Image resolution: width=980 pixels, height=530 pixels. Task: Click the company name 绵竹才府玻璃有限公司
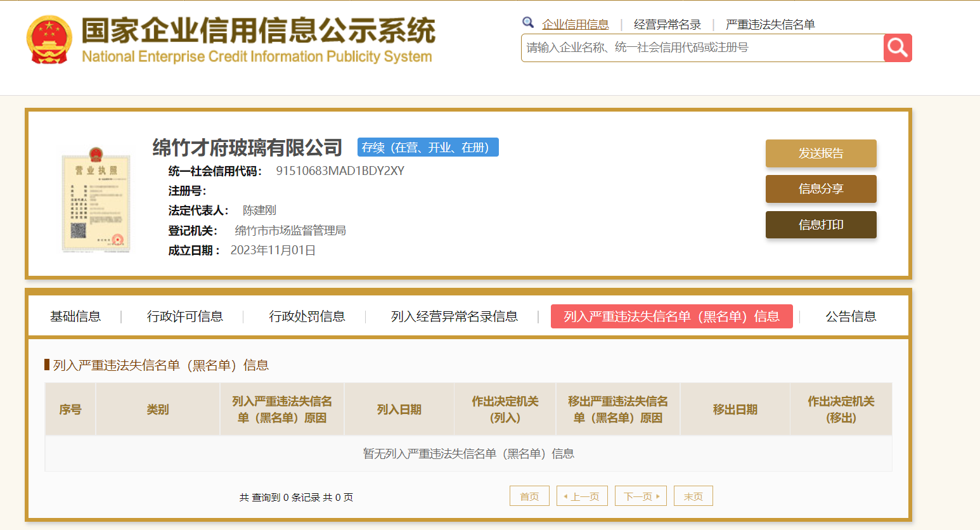tap(247, 147)
